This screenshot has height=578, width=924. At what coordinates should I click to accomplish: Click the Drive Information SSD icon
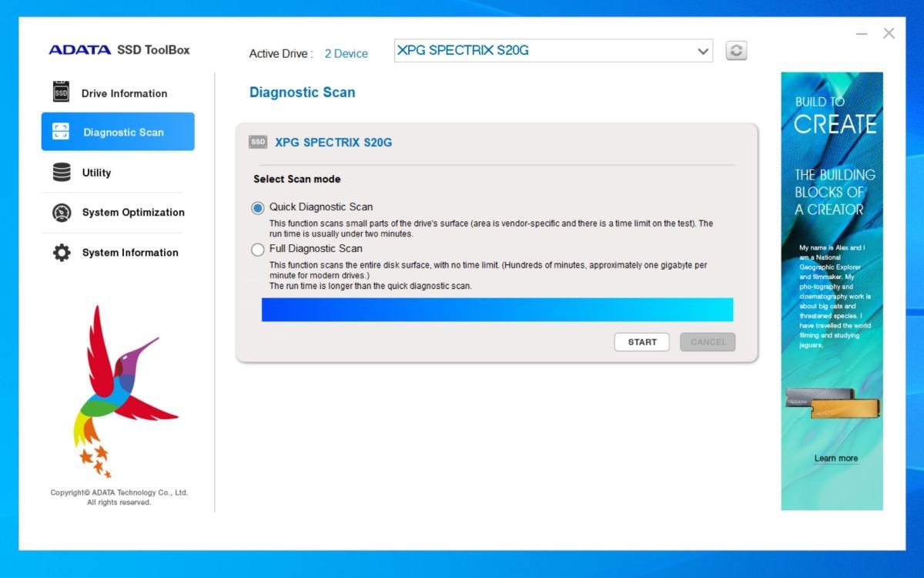coord(61,92)
